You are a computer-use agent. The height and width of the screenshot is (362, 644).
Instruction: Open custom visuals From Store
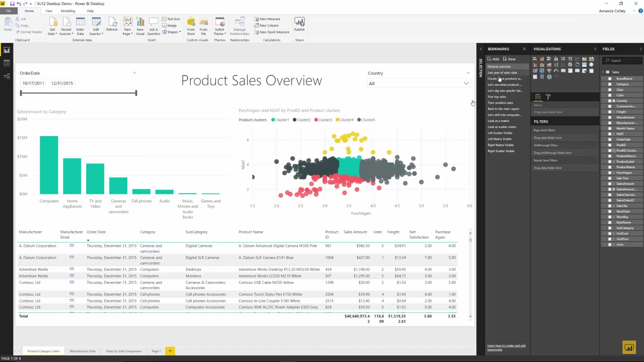pos(191,26)
